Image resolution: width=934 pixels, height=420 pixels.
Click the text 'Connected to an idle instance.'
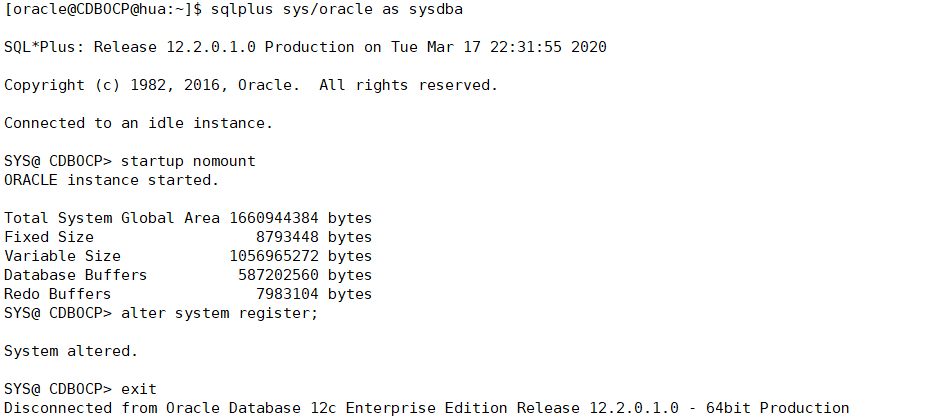pos(138,123)
